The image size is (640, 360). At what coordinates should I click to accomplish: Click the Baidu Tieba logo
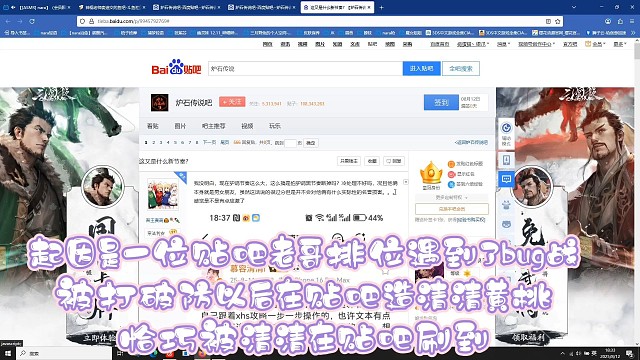click(x=176, y=68)
